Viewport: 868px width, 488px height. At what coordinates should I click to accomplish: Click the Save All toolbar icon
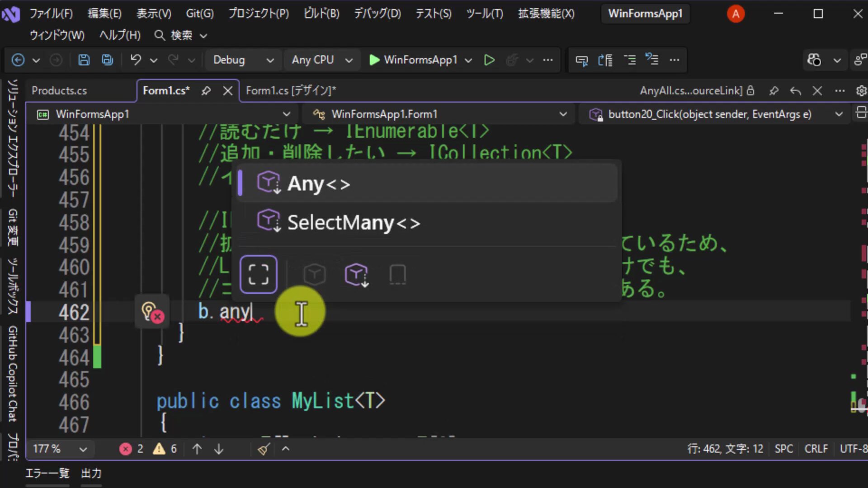(107, 60)
